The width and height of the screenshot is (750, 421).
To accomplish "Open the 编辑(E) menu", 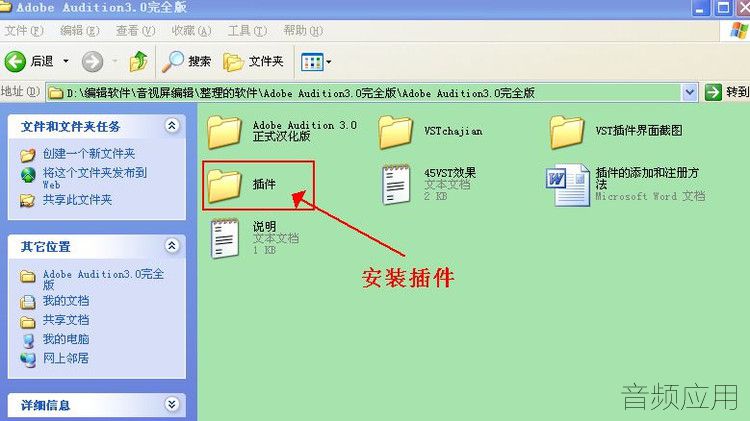I will coord(80,31).
